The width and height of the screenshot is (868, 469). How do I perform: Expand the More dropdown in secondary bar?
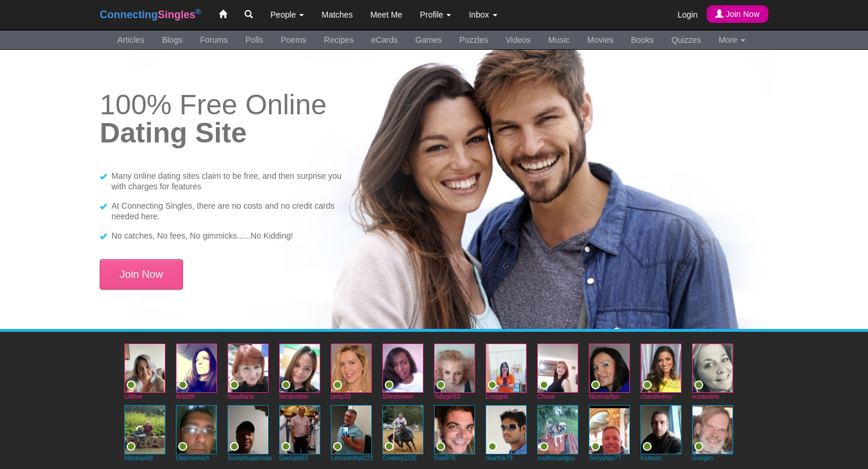732,40
